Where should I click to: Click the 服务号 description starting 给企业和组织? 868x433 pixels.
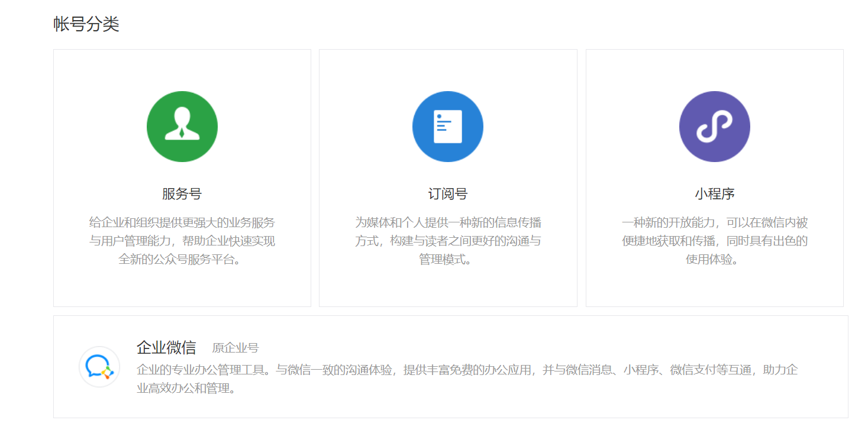click(182, 241)
